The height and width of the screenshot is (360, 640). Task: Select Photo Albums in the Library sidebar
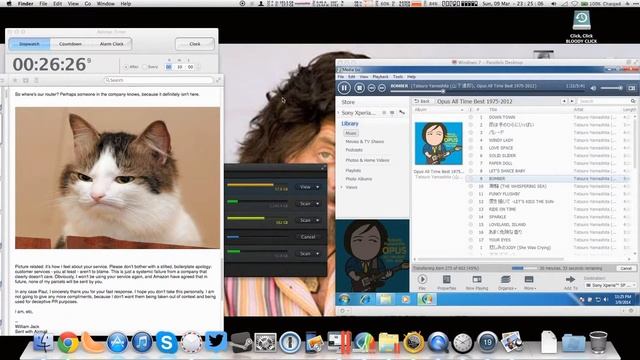(358, 179)
